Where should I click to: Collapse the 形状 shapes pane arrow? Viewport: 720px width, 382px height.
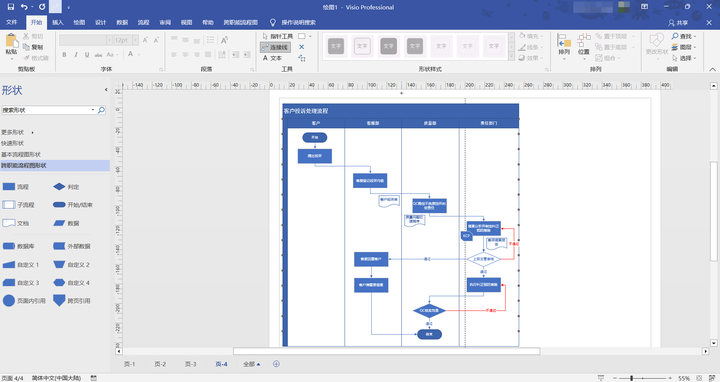point(106,90)
